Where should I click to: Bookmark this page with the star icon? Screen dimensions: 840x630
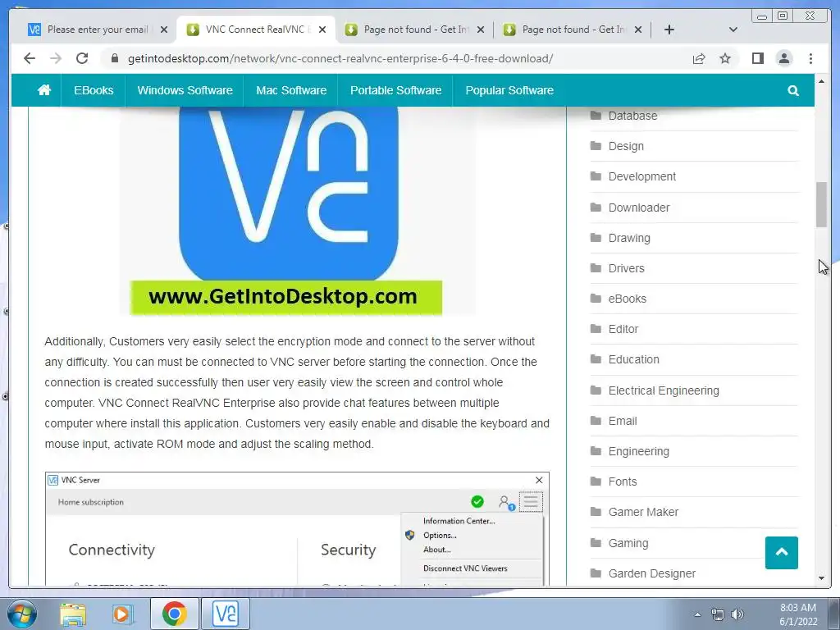point(725,58)
